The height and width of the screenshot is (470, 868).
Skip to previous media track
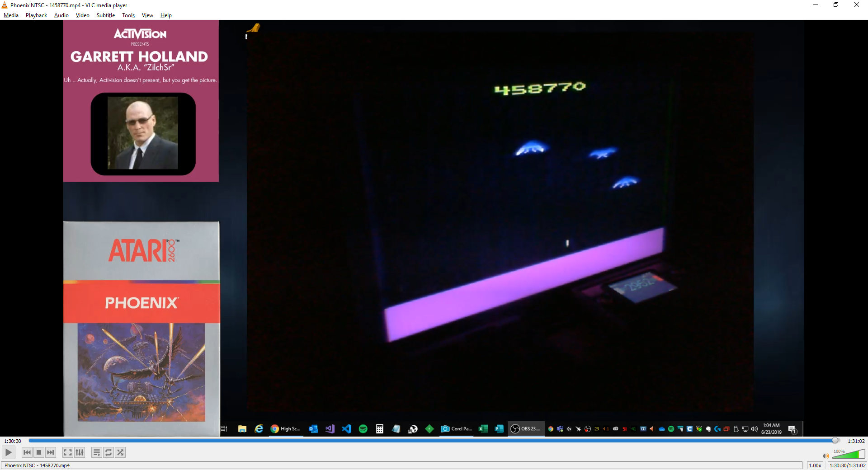27,452
